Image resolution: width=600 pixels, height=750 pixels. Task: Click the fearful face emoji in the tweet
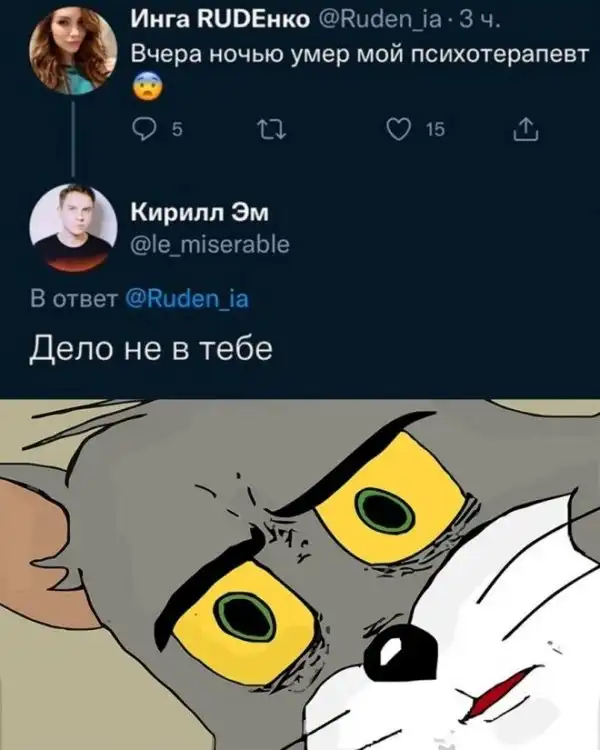tap(147, 87)
